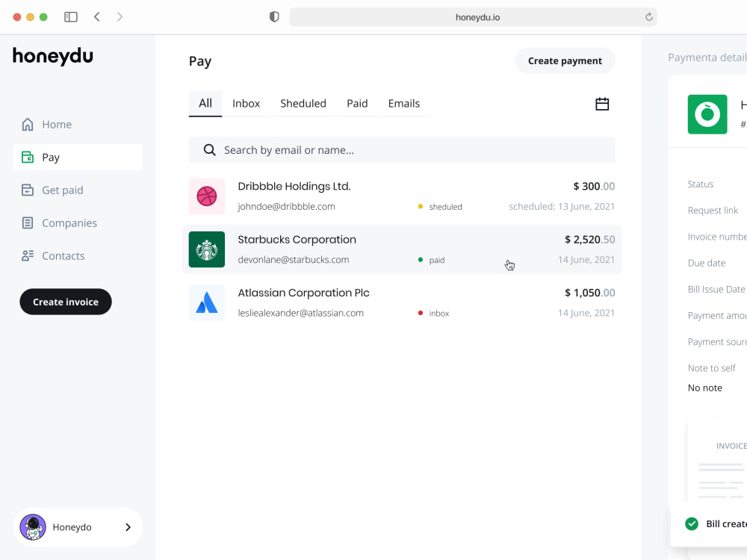Open Contacts from the sidebar

pyautogui.click(x=53, y=255)
